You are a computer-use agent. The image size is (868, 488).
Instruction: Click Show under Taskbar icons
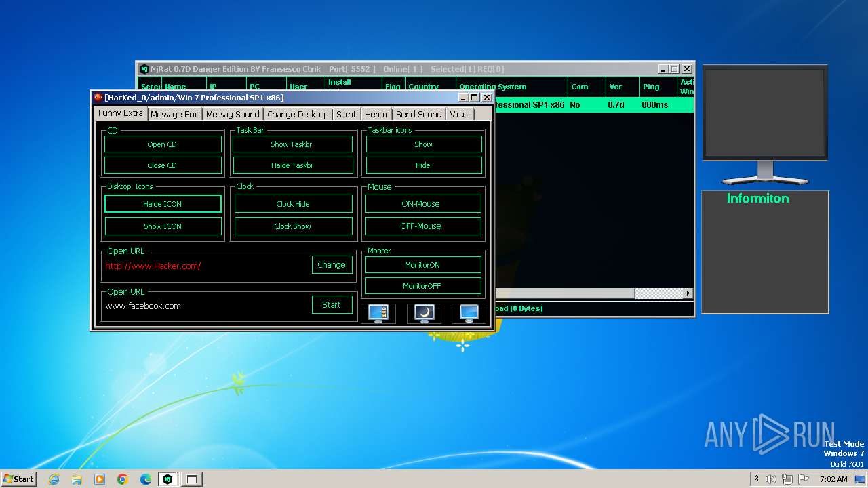[424, 144]
